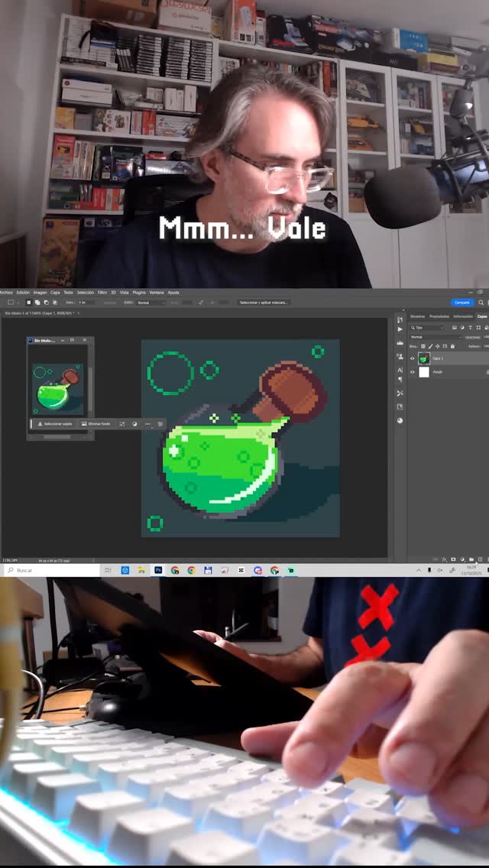This screenshot has width=489, height=868.
Task: Toggle lock image pixels brush icon
Action: point(430,347)
